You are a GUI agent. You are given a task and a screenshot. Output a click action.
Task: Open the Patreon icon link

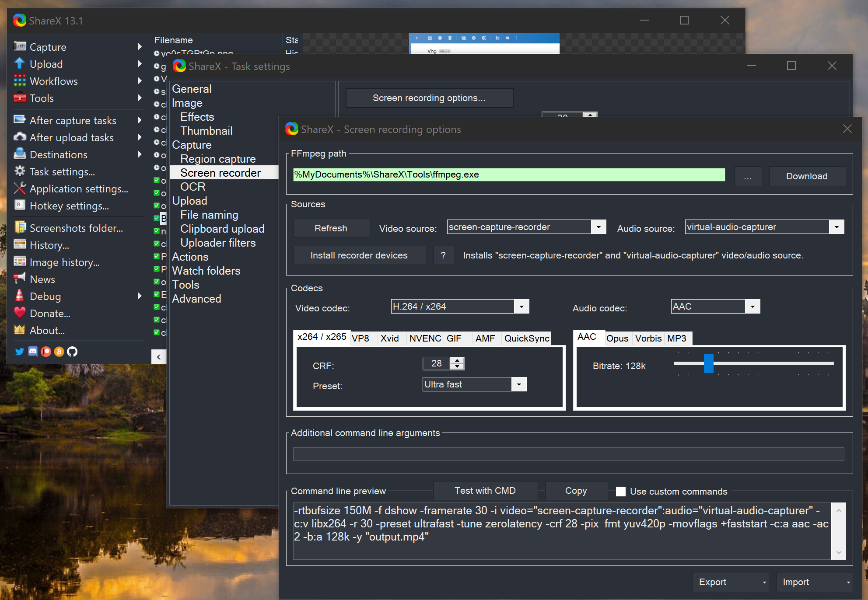click(x=46, y=352)
